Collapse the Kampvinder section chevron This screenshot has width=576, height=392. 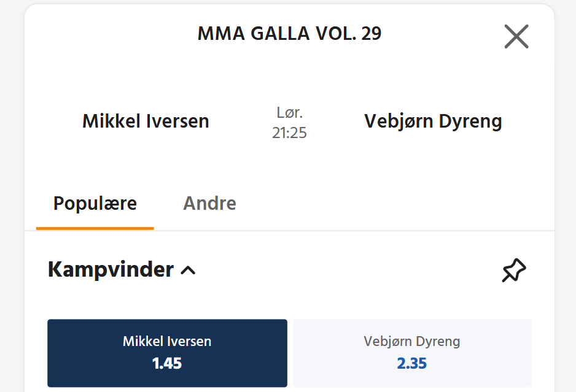click(x=189, y=270)
